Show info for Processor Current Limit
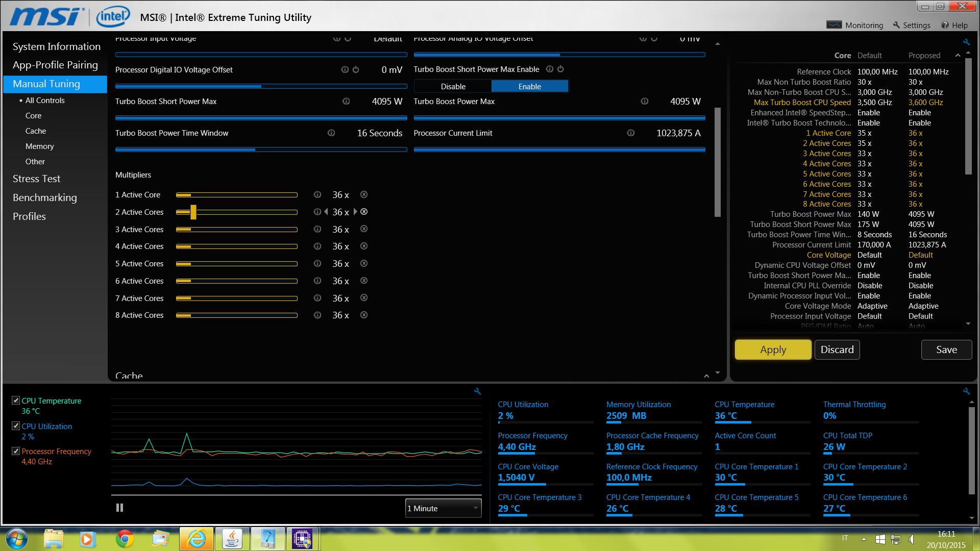The image size is (980, 551). 631,133
